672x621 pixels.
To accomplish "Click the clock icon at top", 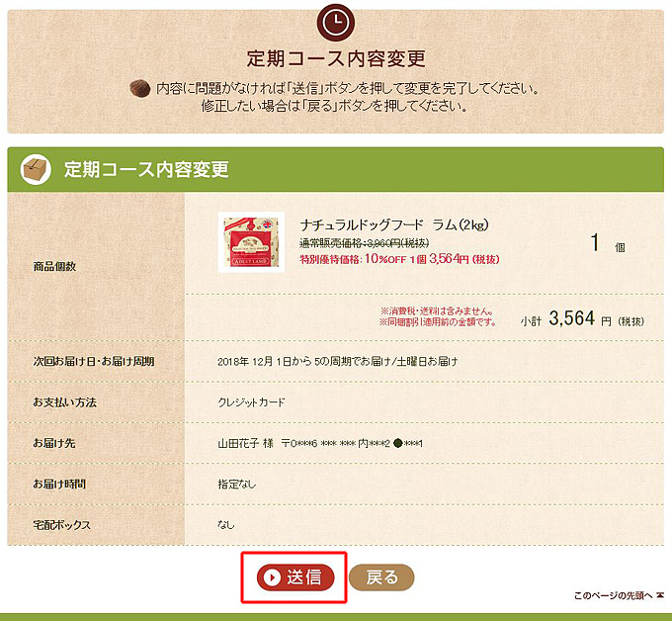I will pyautogui.click(x=336, y=23).
